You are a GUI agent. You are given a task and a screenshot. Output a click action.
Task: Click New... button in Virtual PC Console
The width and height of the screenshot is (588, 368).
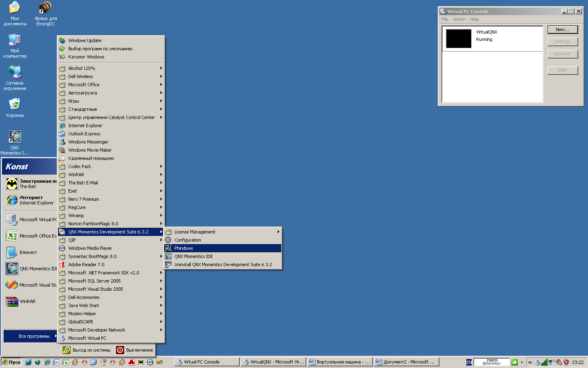pos(563,29)
